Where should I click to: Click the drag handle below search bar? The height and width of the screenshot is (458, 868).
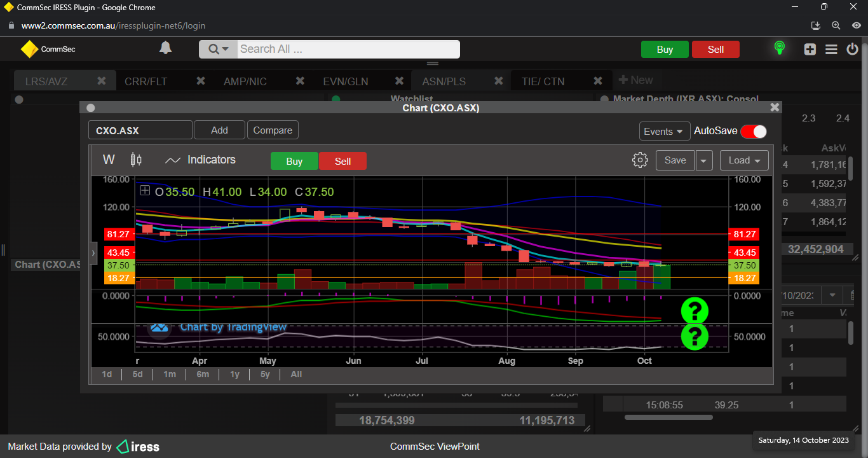(x=433, y=64)
